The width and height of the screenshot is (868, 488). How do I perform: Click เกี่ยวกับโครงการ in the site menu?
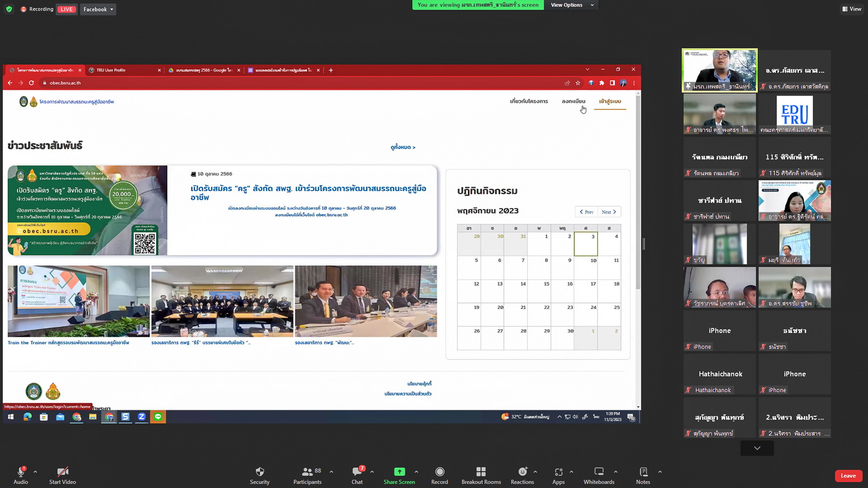(529, 102)
